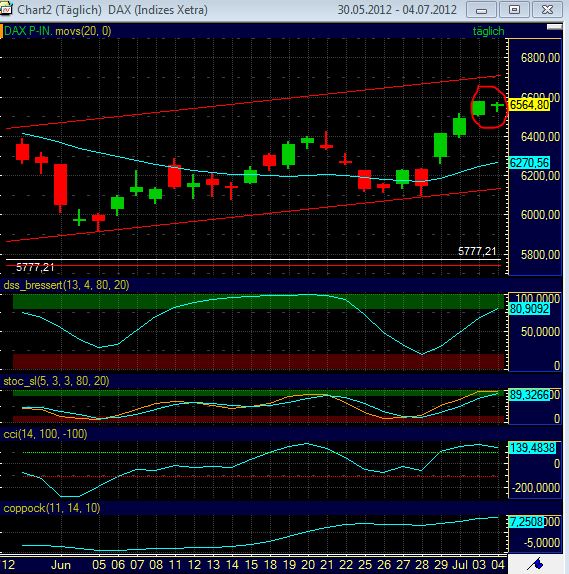
Task: Click the 'Jun' month label on date axis
Action: (x=61, y=565)
